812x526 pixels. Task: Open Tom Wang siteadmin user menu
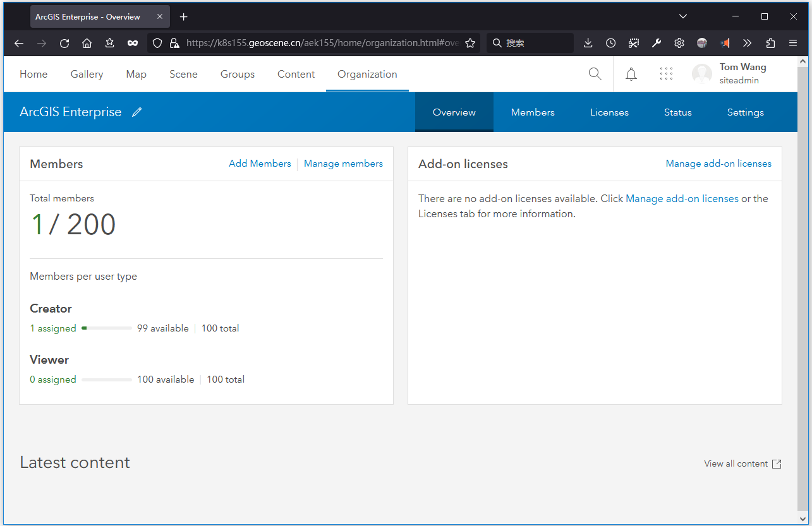(729, 74)
